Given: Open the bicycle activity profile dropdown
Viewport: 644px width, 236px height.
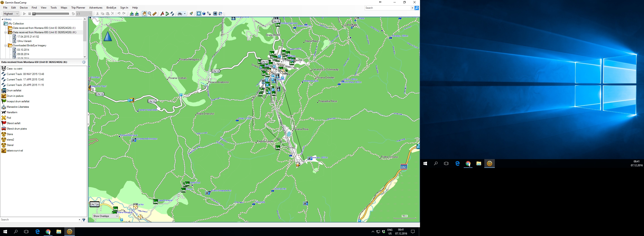Looking at the screenshot, I should [x=184, y=14].
